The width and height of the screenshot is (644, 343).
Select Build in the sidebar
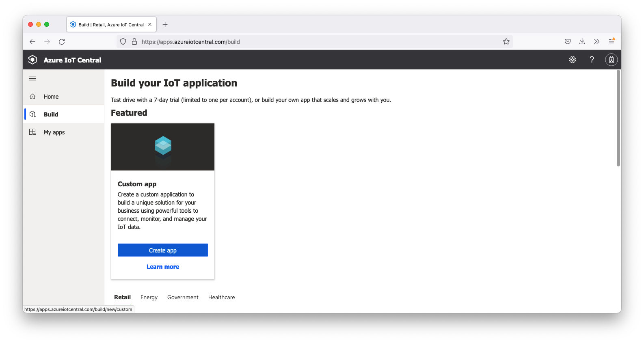click(x=51, y=114)
